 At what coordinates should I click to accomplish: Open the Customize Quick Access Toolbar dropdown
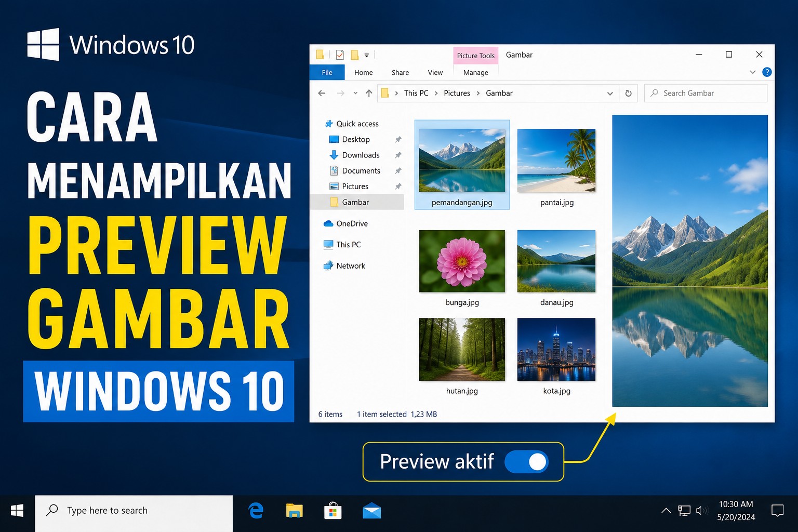click(367, 55)
